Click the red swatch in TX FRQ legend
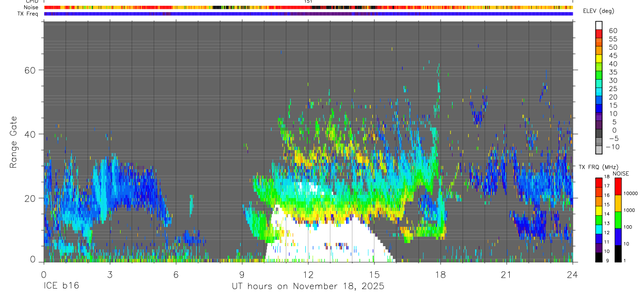Image resolution: width=644 pixels, height=297 pixels. [x=598, y=182]
